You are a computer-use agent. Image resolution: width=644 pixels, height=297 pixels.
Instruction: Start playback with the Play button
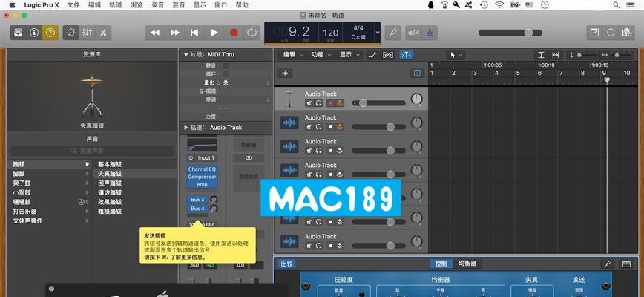pos(214,33)
